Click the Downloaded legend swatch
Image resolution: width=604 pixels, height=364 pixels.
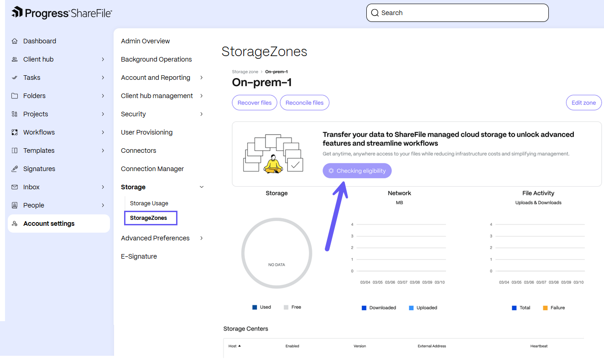[364, 308]
